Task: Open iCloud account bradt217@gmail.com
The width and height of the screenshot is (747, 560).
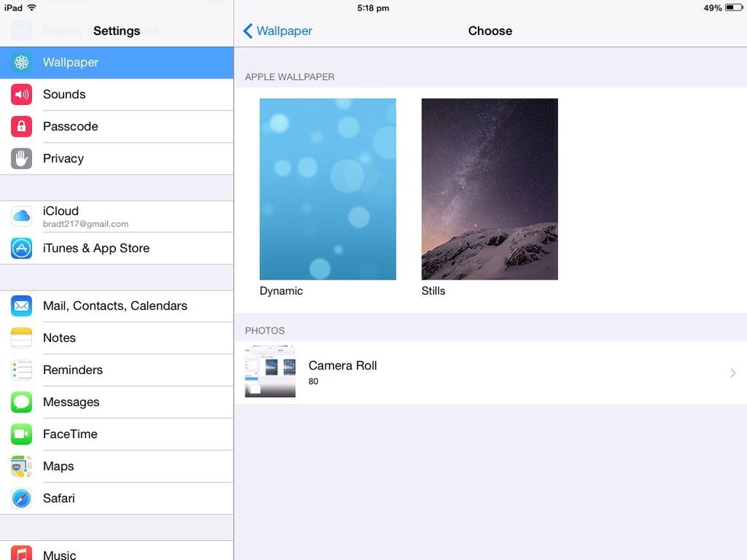Action: point(117,216)
